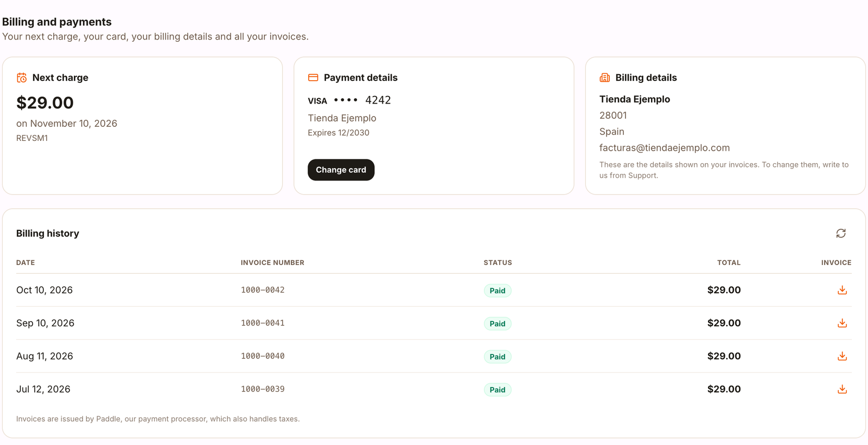The image size is (868, 445).
Task: Click the REVSM1 plan code
Action: pos(32,138)
